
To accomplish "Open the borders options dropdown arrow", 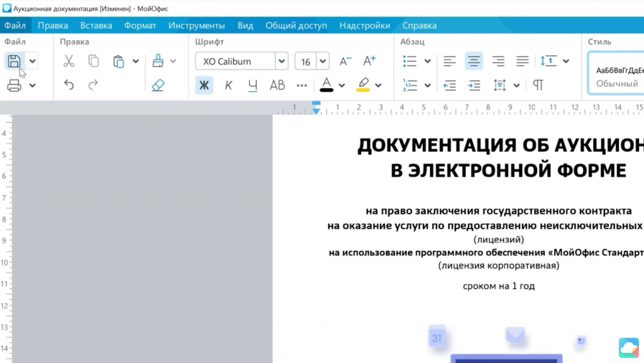I will (x=517, y=86).
